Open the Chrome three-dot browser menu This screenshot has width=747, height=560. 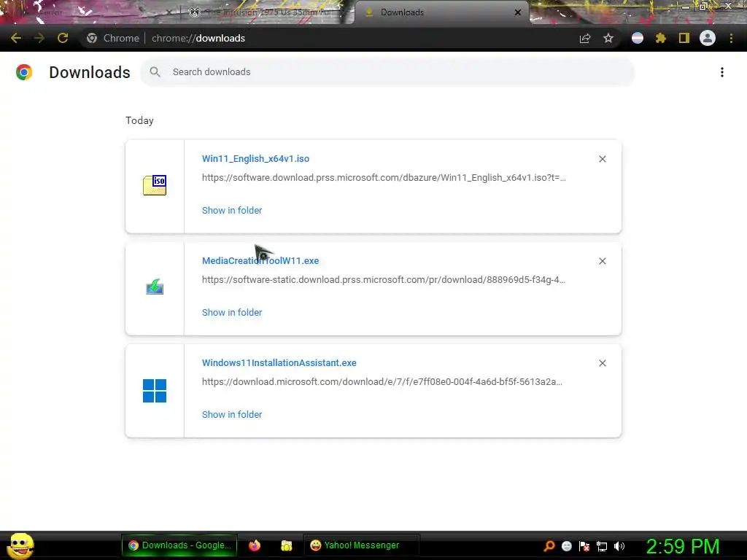(x=731, y=38)
